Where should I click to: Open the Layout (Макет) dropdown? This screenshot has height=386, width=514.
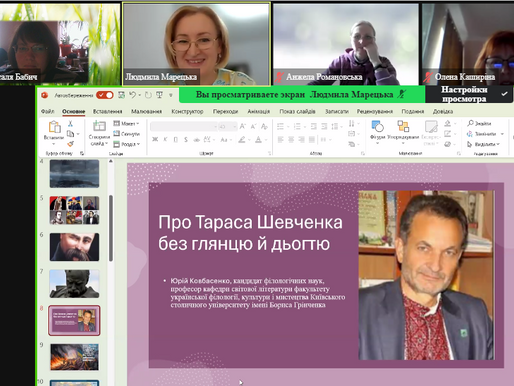126,123
